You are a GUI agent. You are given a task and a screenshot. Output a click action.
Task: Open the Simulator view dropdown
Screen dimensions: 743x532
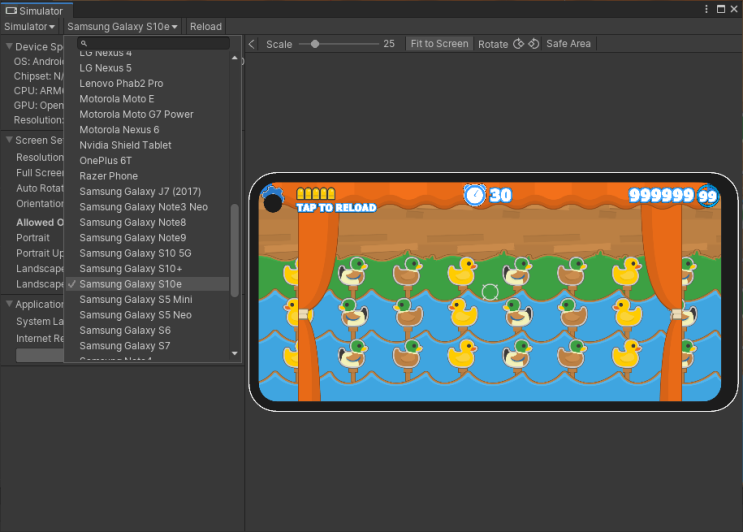pos(29,27)
